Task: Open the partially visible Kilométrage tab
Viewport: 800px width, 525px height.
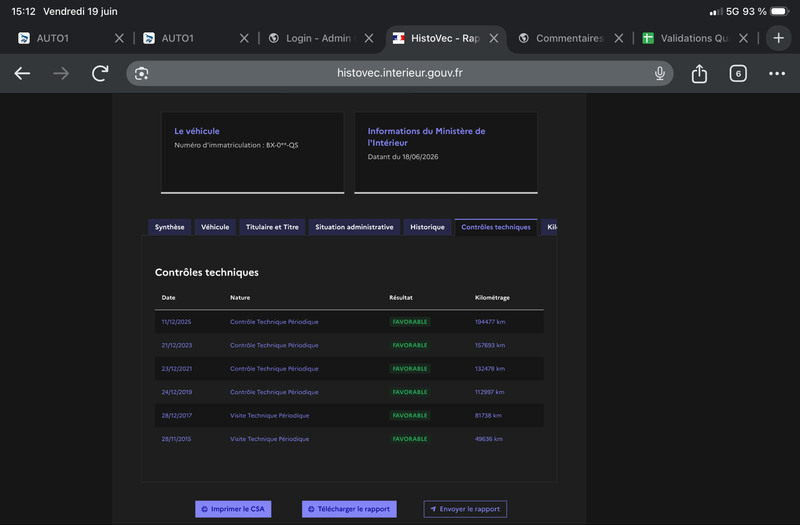Action: click(x=549, y=227)
